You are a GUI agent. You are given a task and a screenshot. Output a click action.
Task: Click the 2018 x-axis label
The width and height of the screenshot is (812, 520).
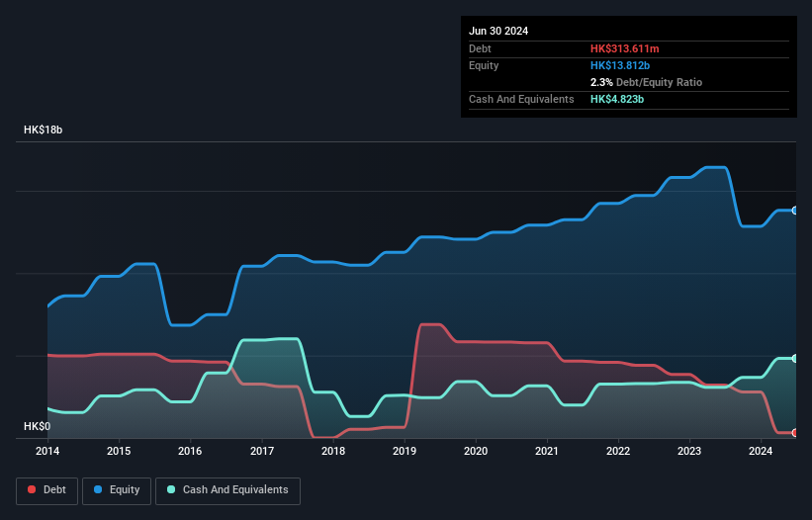click(333, 451)
